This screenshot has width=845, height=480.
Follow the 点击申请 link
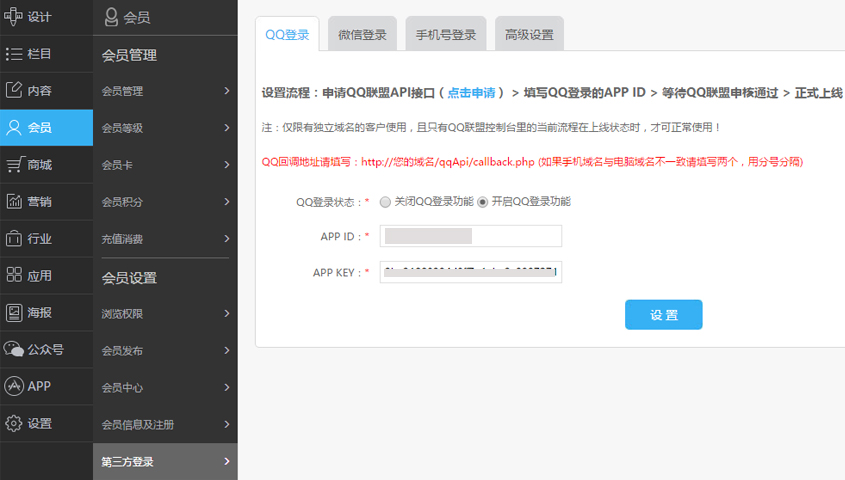(471, 93)
